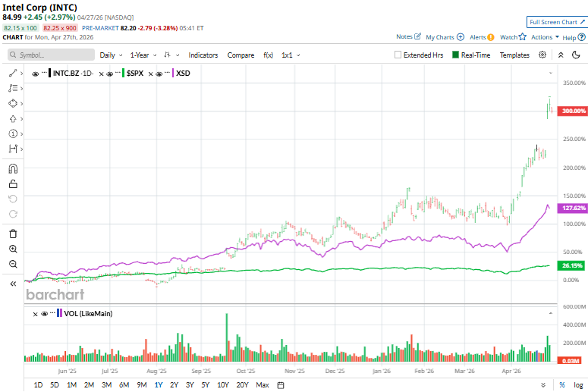The image size is (588, 392).
Task: Toggle the Real-Time checkbox
Action: click(455, 55)
